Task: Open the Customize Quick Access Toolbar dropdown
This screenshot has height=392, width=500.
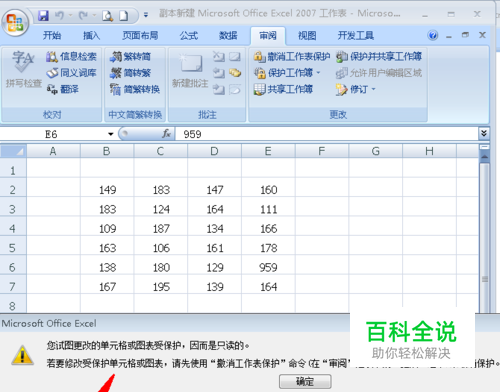Action: pyautogui.click(x=146, y=15)
